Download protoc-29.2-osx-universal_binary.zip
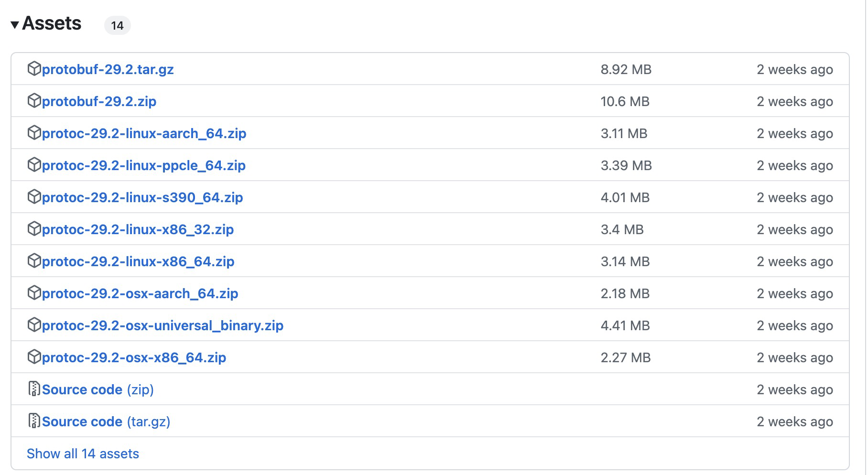 pyautogui.click(x=163, y=326)
